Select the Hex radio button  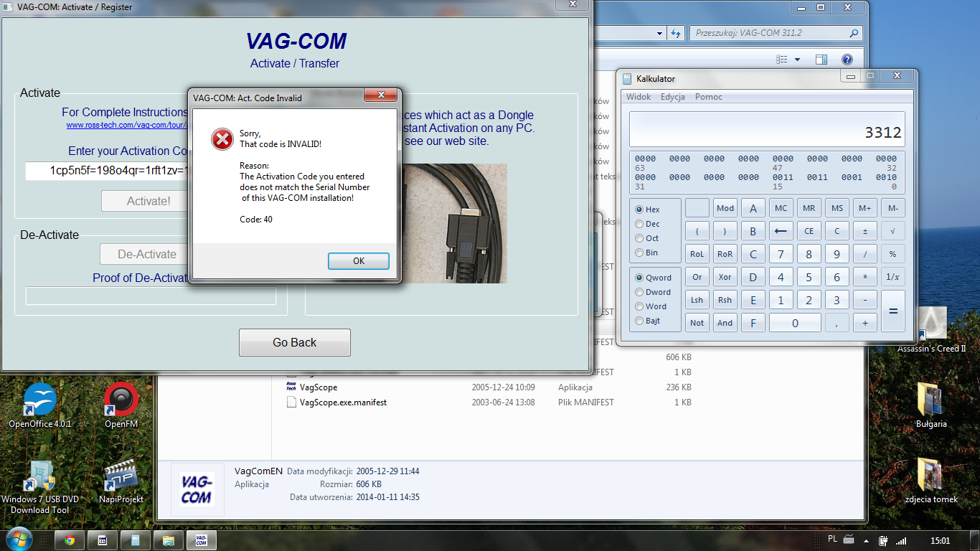pyautogui.click(x=639, y=209)
